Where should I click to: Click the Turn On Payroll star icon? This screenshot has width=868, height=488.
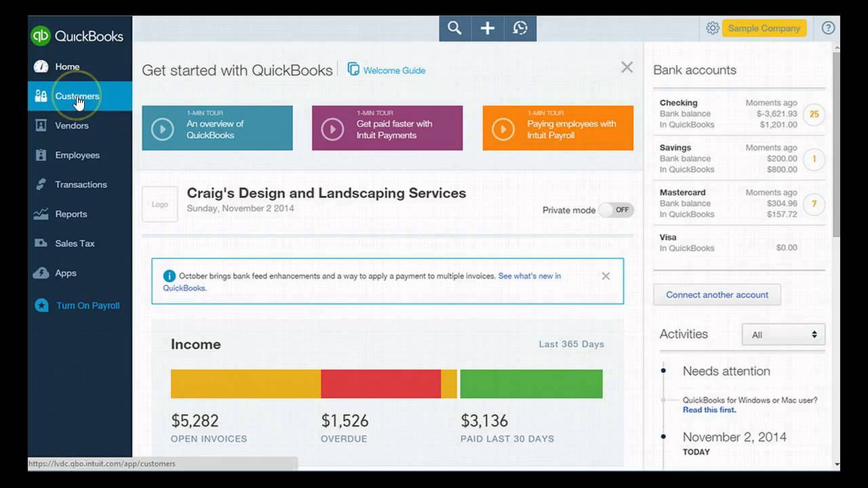click(41, 306)
